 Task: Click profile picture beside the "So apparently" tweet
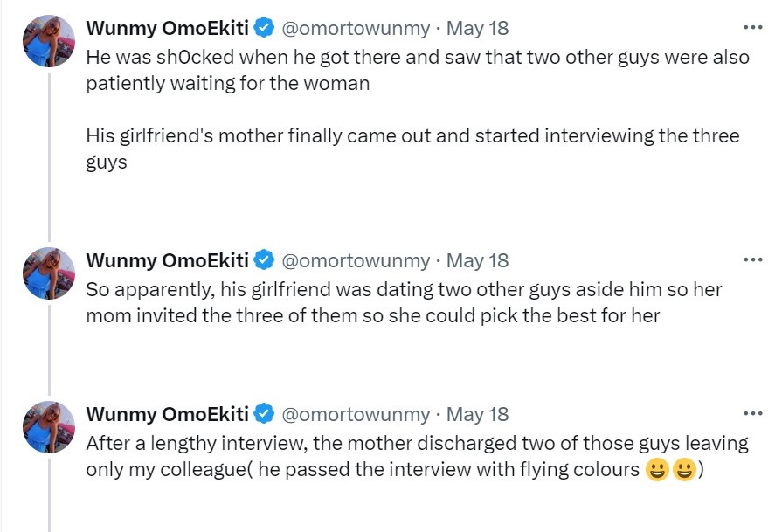[x=48, y=273]
